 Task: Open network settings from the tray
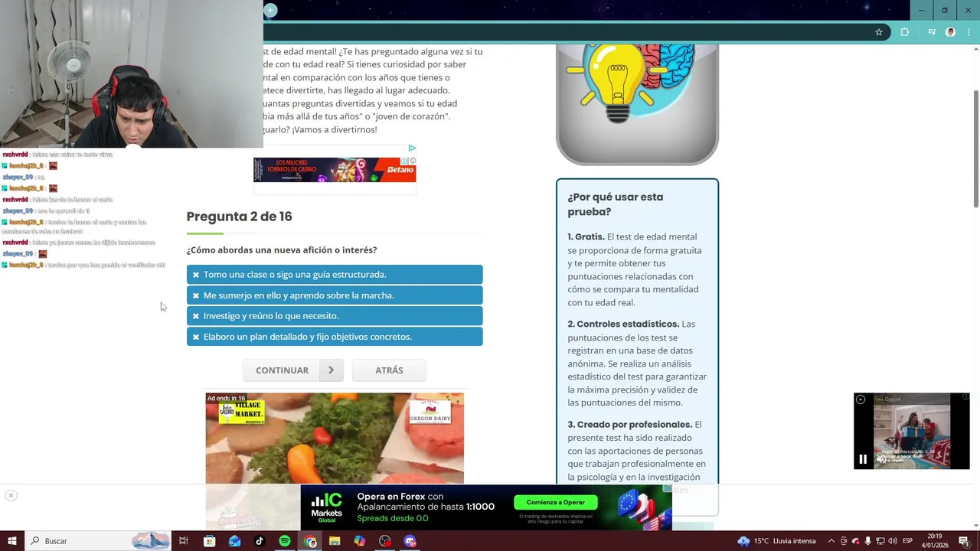click(880, 541)
